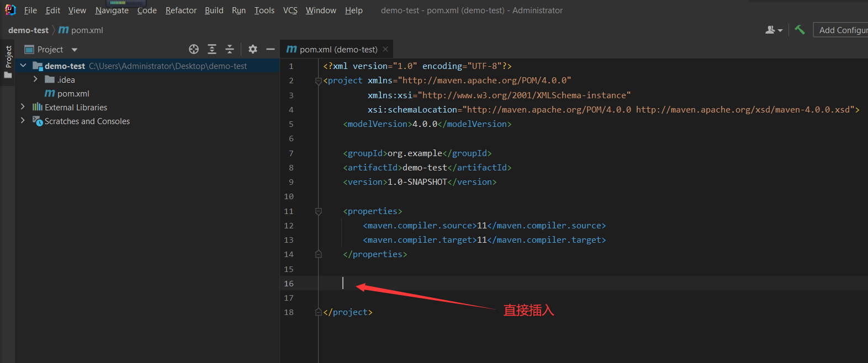Click the modelVersion 4.0.0 value
Screen dimensions: 868x363
click(425, 124)
